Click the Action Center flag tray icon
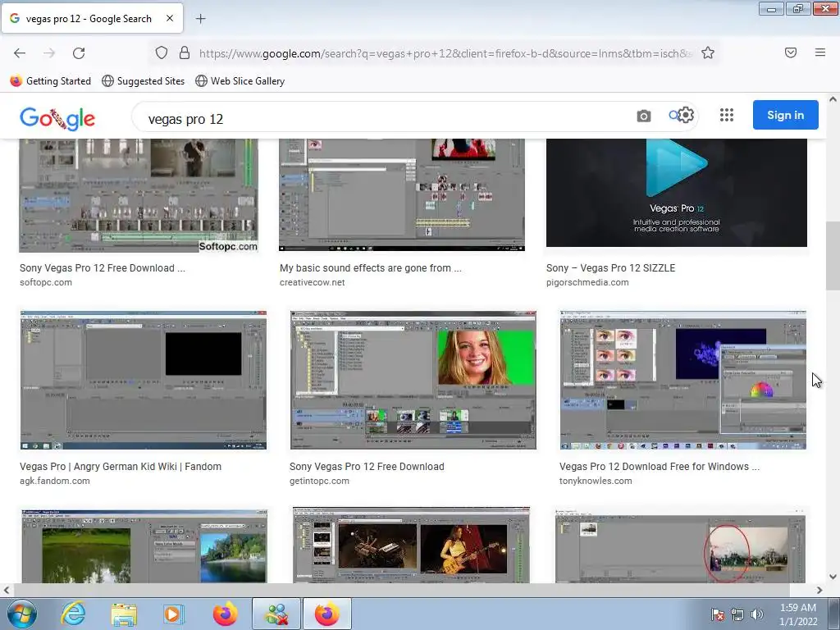Viewport: 840px width, 630px height. pyautogui.click(x=717, y=615)
